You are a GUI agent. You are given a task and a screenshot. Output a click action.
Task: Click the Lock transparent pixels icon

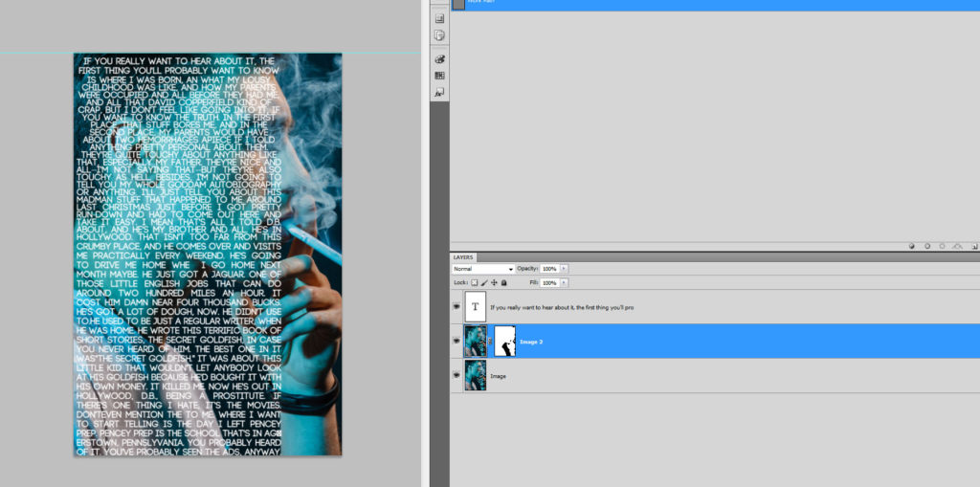pyautogui.click(x=474, y=283)
